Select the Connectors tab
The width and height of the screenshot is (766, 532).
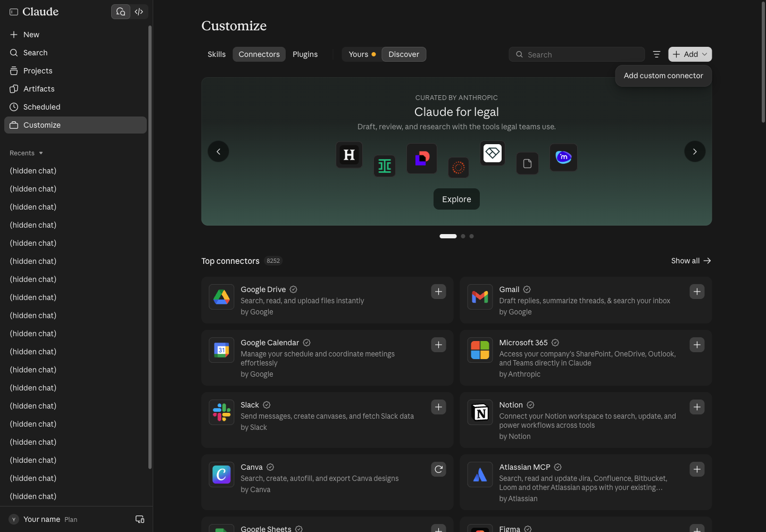259,54
